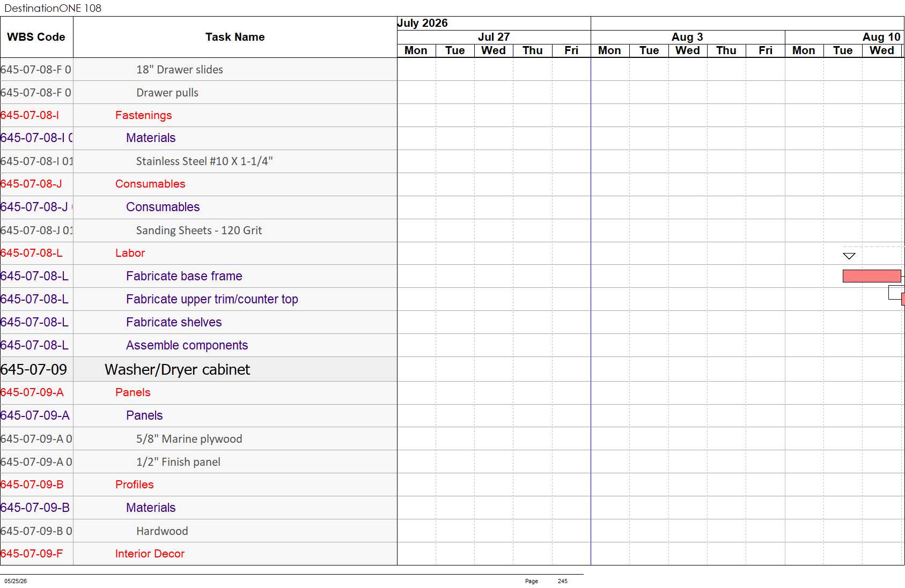Click the page number '245' in footer
Image resolution: width=905 pixels, height=588 pixels.
[x=562, y=581]
